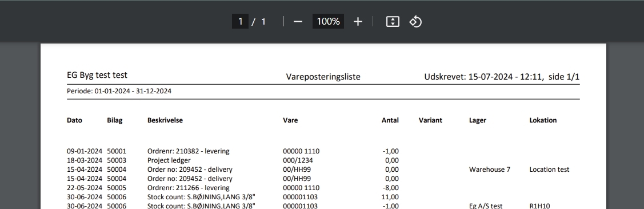Click the Lokation column header
This screenshot has height=209, width=644.
(543, 121)
